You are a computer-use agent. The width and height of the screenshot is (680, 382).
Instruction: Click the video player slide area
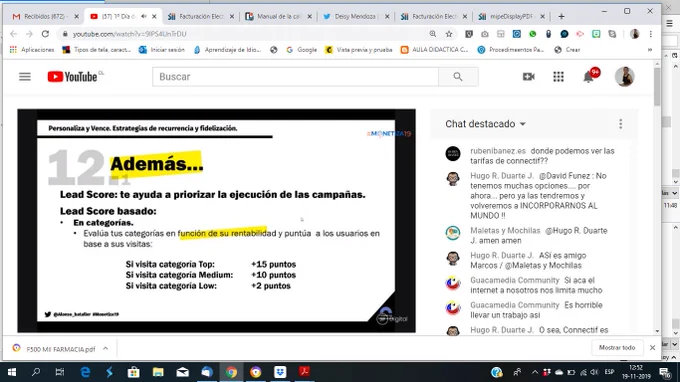click(x=216, y=221)
